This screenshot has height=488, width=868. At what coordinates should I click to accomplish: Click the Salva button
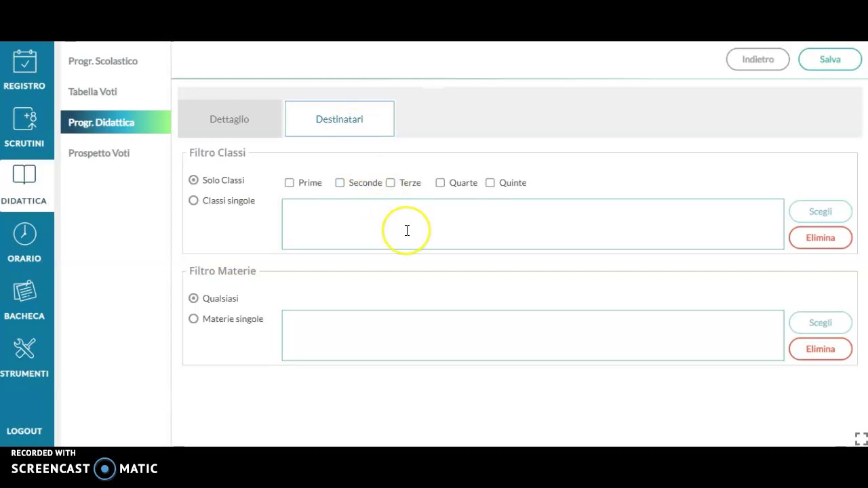coord(830,59)
